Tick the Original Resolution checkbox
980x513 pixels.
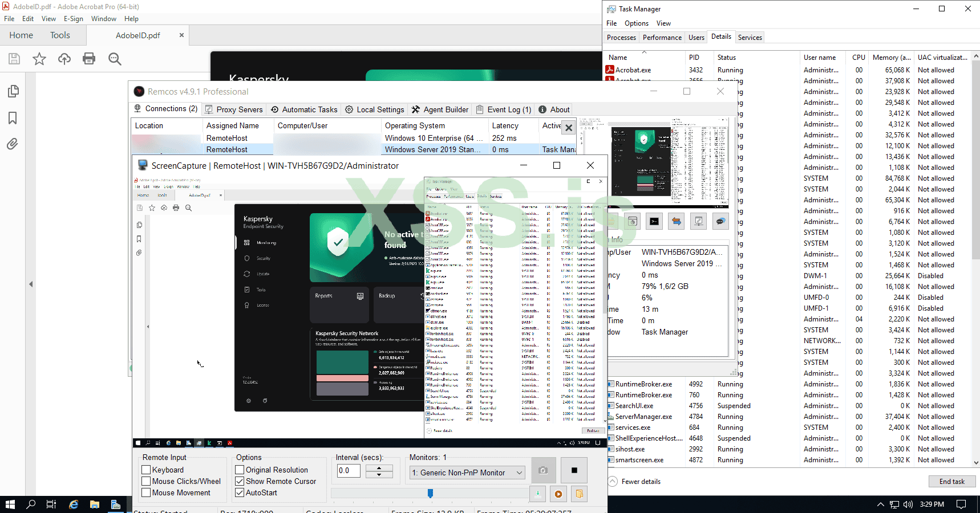(240, 470)
